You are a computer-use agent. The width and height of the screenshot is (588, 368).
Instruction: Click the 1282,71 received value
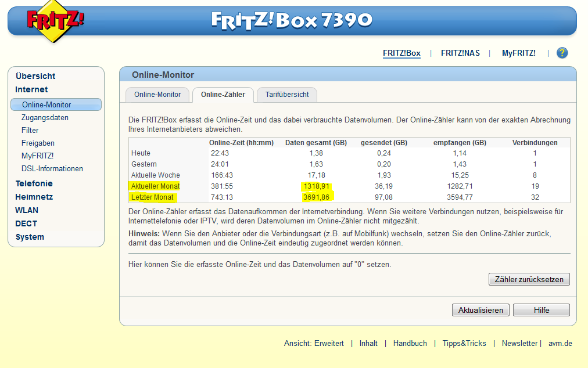pyautogui.click(x=460, y=186)
